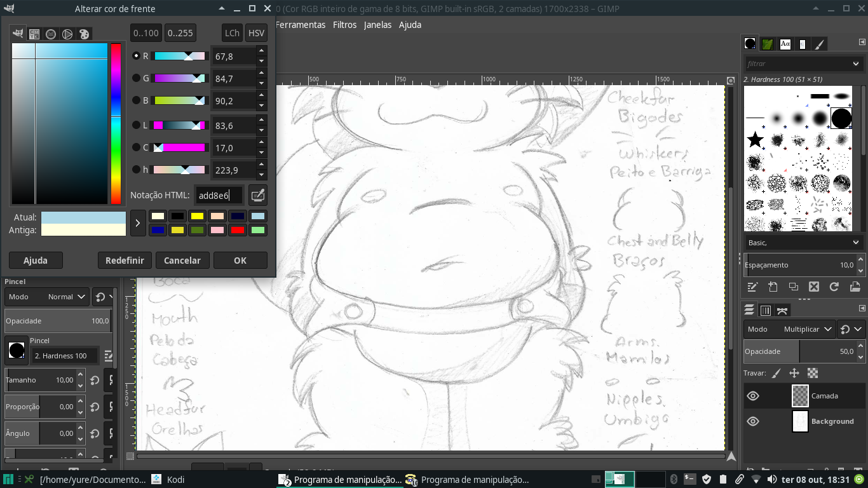This screenshot has height=488, width=868.
Task: Confirm color with OK button
Action: click(x=240, y=261)
